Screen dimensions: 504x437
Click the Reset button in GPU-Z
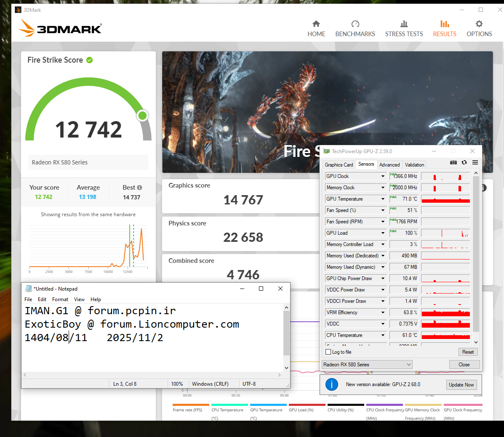pyautogui.click(x=468, y=352)
